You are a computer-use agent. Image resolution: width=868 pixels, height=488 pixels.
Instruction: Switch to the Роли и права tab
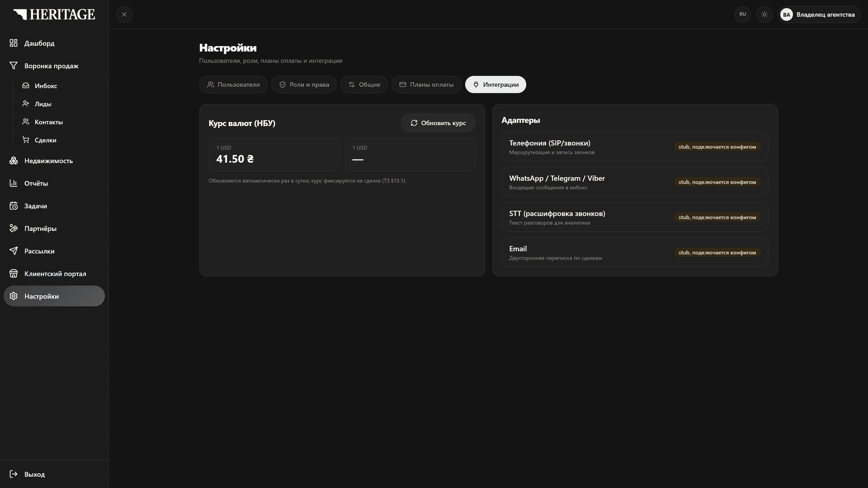[x=304, y=84]
